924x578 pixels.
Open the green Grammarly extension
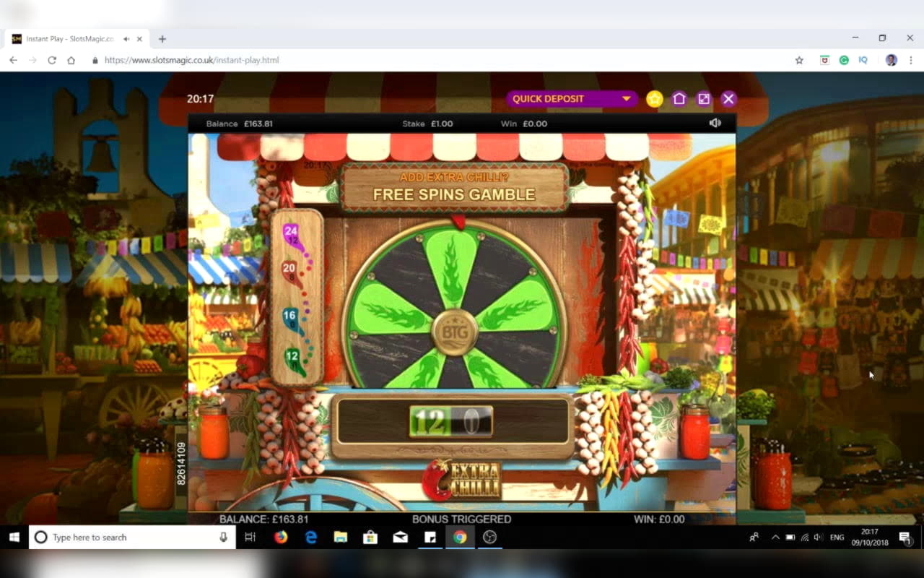844,60
